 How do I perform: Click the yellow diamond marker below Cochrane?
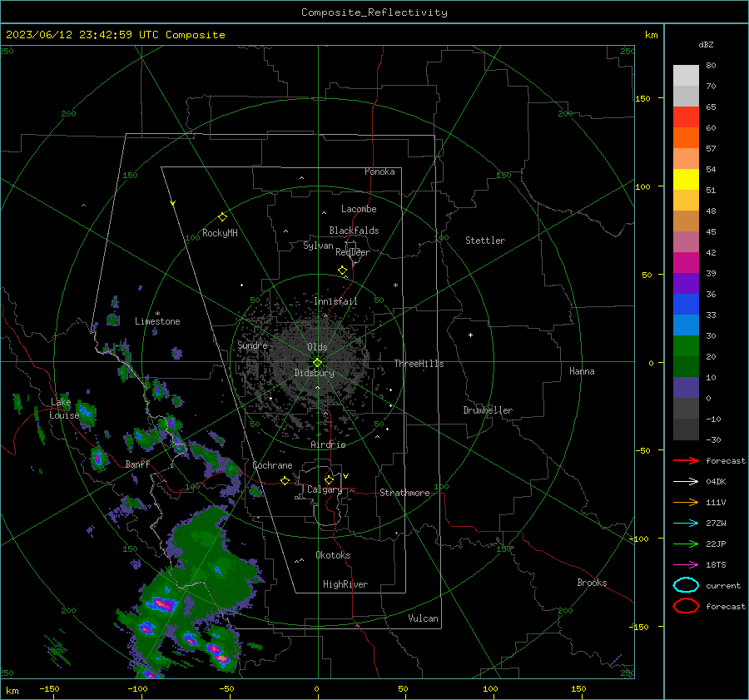(285, 481)
